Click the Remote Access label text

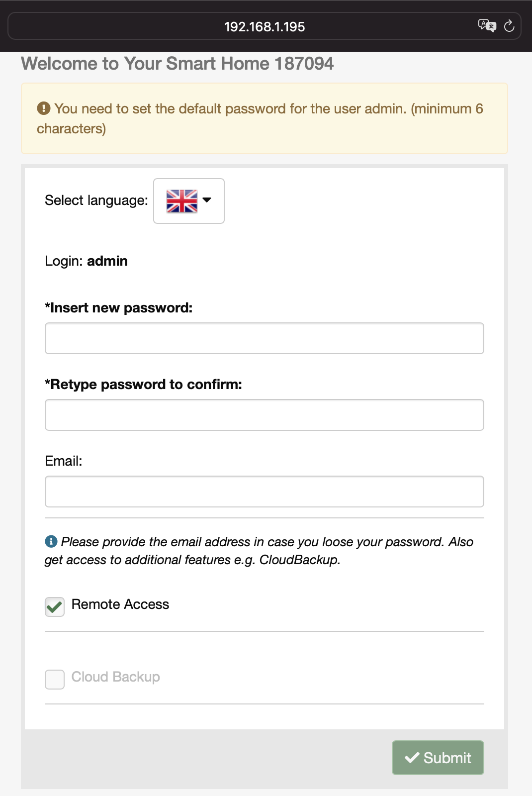point(120,604)
